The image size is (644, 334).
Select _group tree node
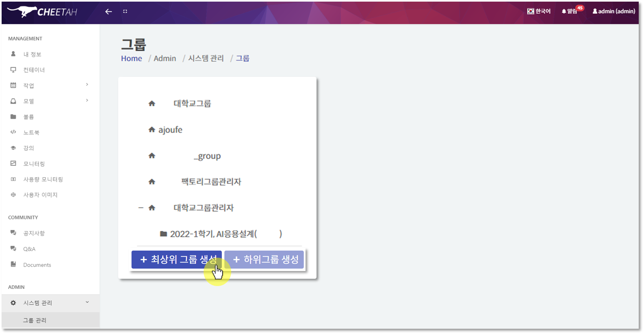pyautogui.click(x=207, y=156)
